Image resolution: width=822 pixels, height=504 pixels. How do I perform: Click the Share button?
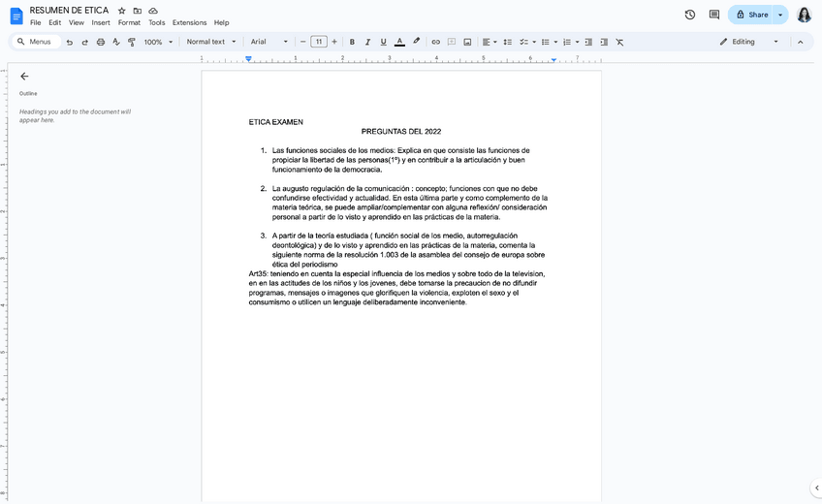click(752, 15)
